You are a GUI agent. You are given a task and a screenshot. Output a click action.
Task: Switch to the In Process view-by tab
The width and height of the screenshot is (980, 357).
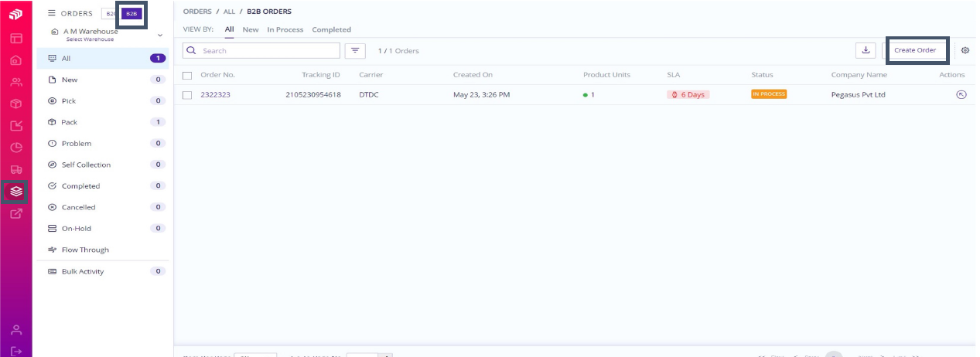(285, 29)
